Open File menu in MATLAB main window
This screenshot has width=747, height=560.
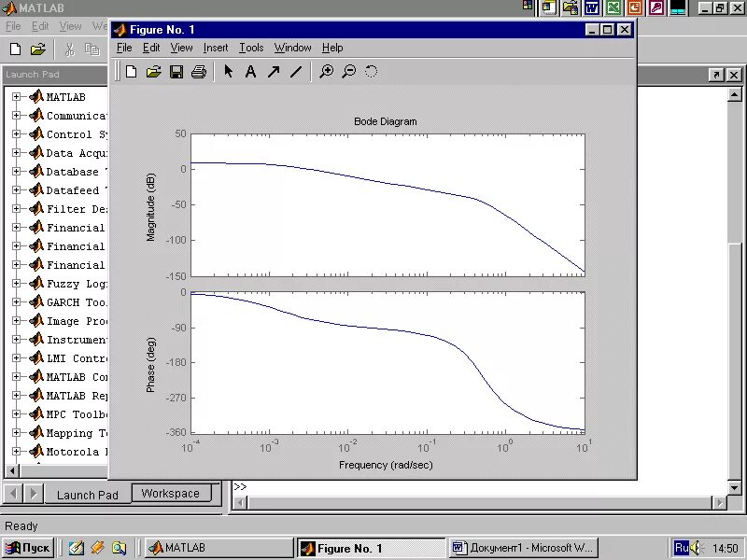[13, 26]
